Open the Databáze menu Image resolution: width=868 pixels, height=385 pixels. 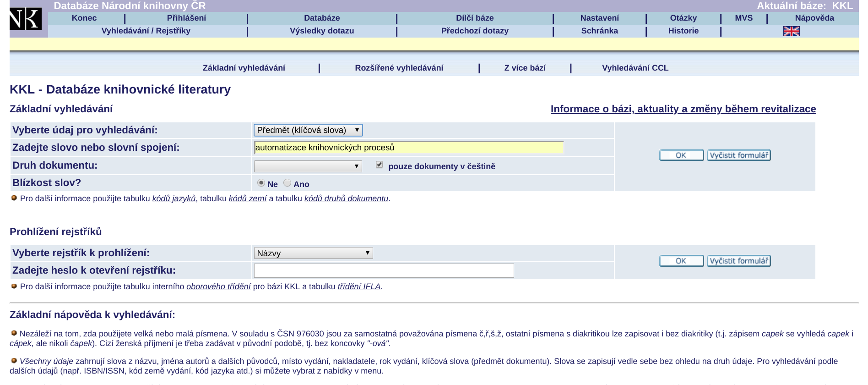pos(322,18)
